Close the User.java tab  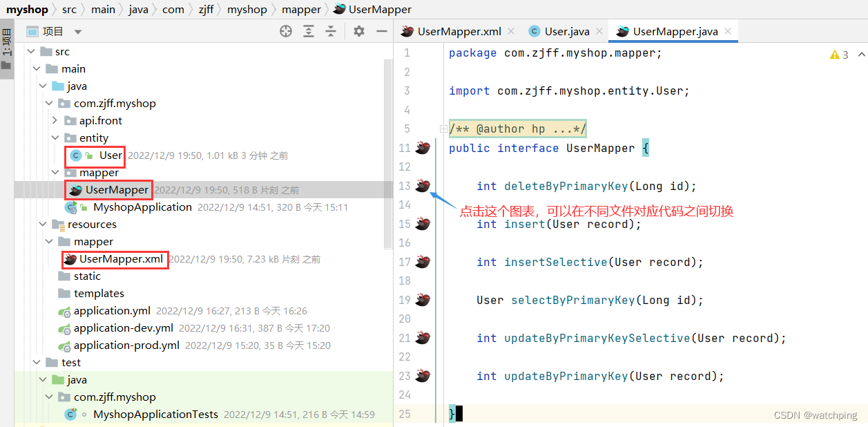pyautogui.click(x=599, y=31)
